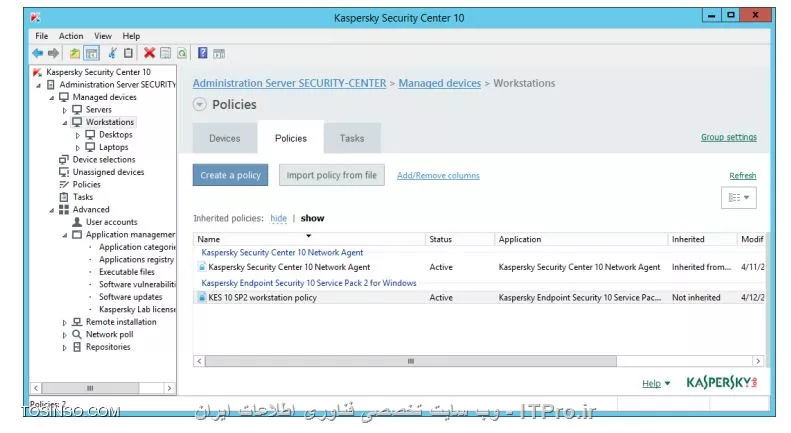Select Device selections in the tree
Screen dimensions: 791x433
[x=104, y=160]
